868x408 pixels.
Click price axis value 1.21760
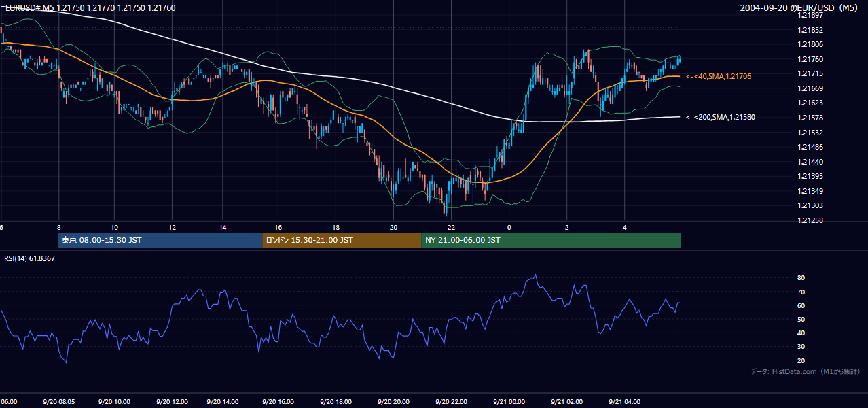pos(811,59)
